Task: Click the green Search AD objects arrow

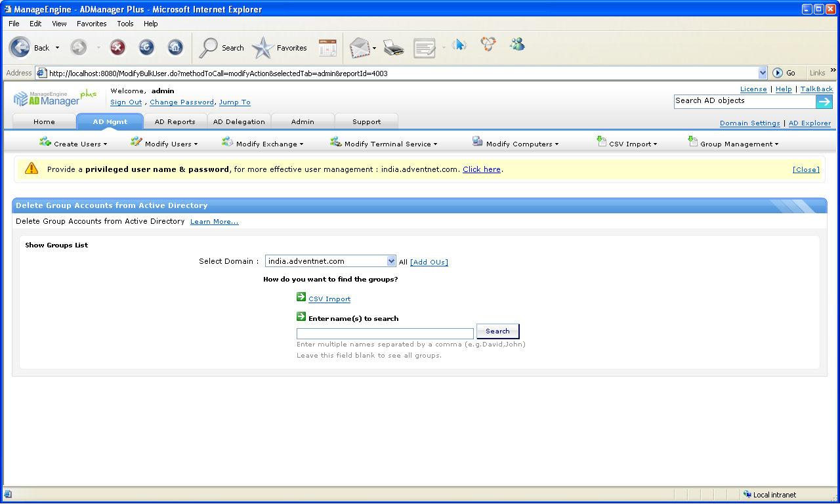Action: click(824, 101)
